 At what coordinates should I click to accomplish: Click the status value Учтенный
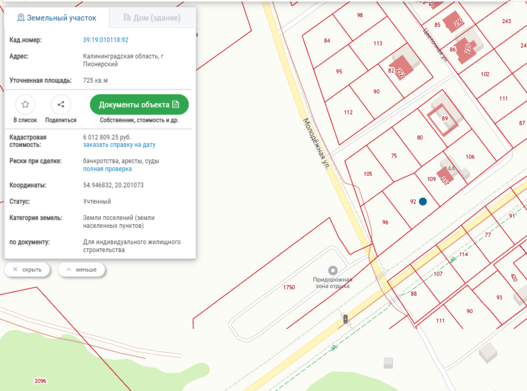(x=97, y=201)
